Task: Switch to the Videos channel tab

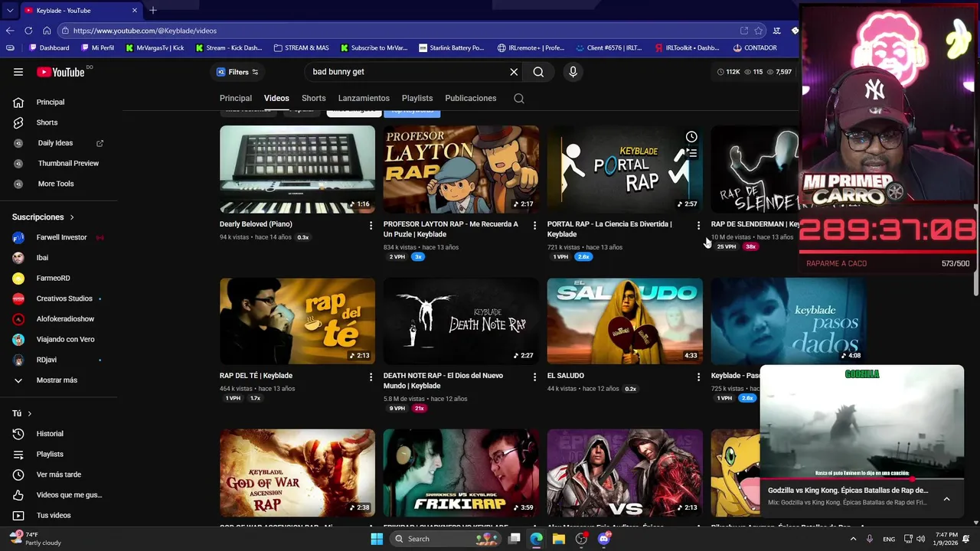Action: [x=276, y=98]
